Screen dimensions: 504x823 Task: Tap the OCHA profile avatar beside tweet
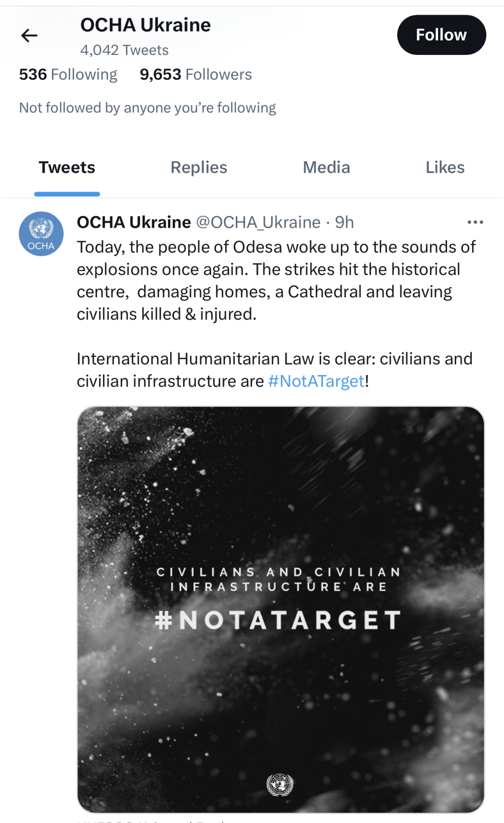pos(41,234)
